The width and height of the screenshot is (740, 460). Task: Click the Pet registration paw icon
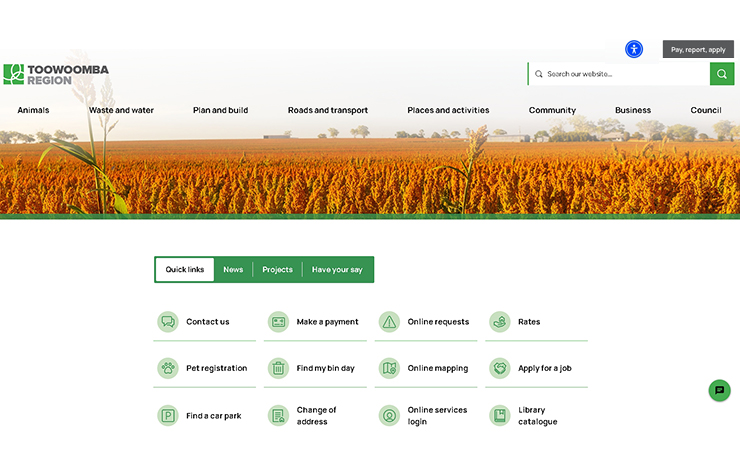click(168, 368)
